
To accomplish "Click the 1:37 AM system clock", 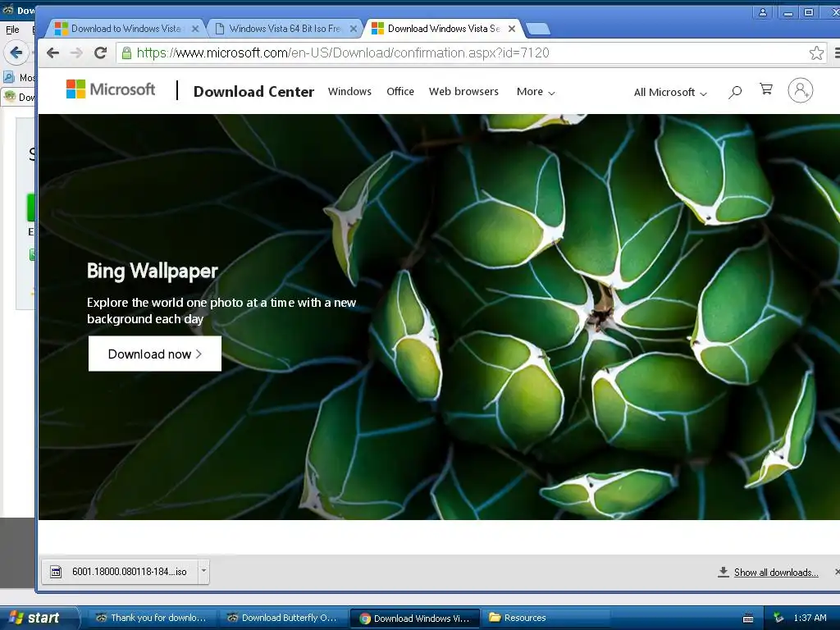I will [810, 619].
